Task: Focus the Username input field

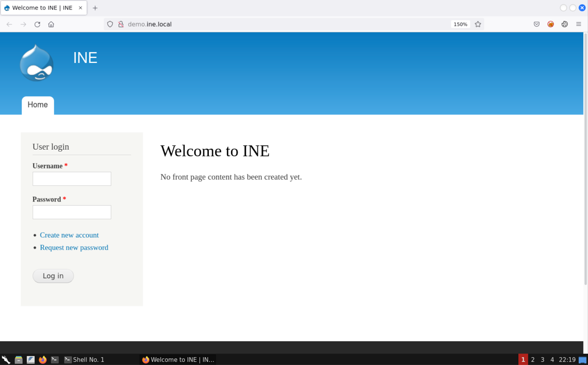Action: point(72,179)
